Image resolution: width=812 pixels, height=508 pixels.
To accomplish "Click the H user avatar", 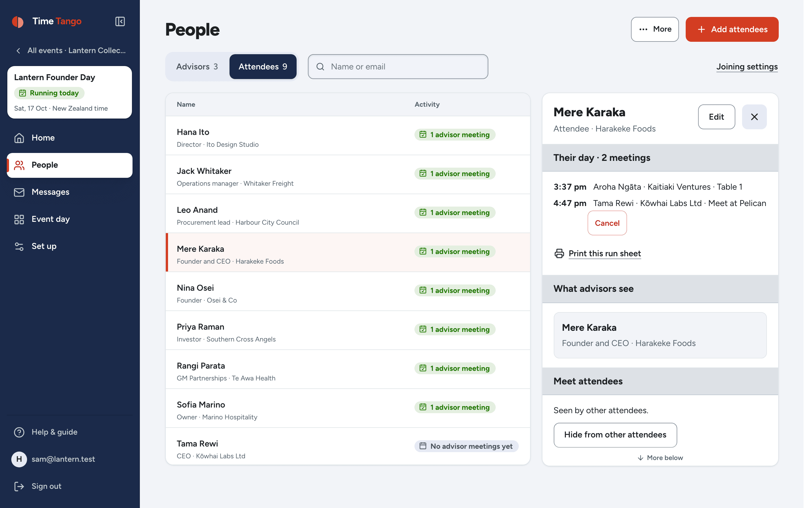I will click(x=19, y=459).
